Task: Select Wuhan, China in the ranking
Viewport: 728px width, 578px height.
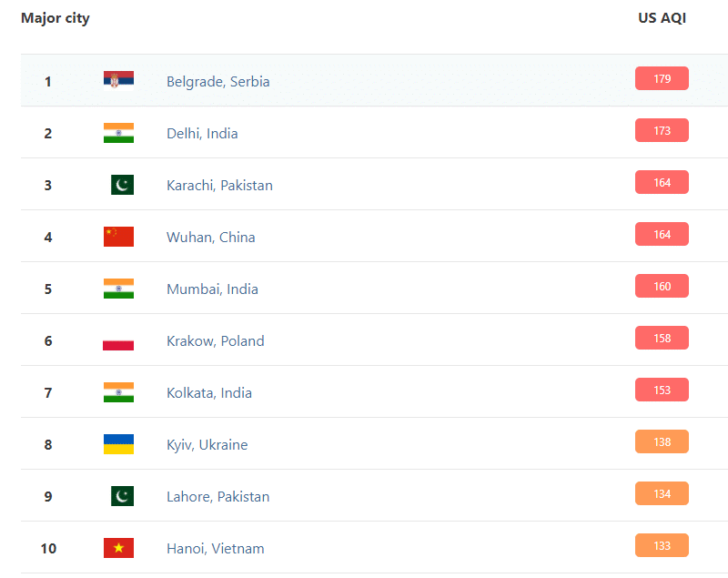Action: [x=210, y=237]
